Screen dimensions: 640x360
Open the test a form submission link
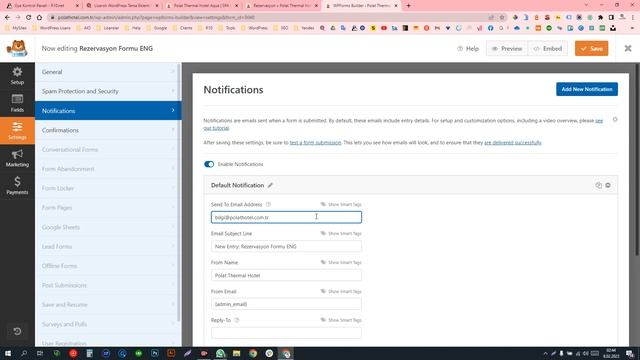(315, 142)
